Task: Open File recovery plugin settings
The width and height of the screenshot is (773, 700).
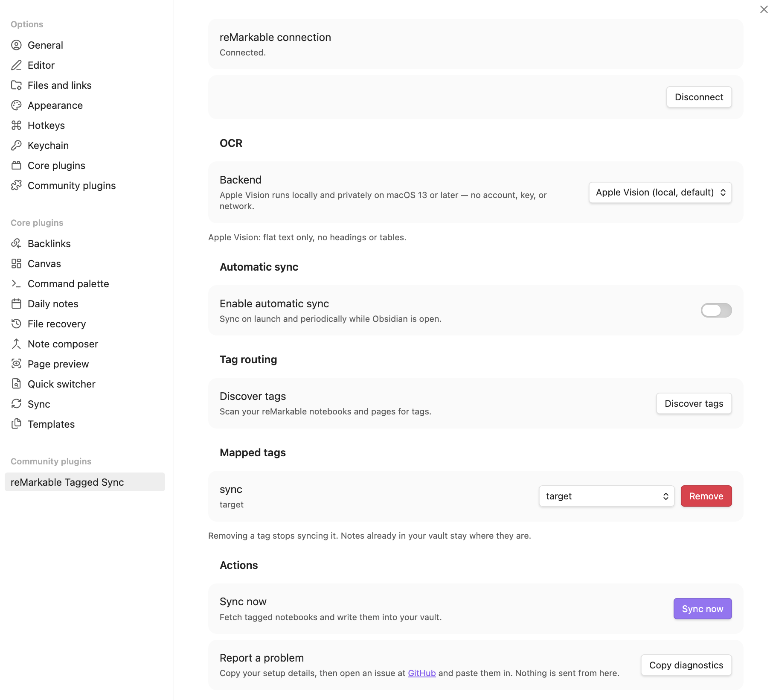Action: pyautogui.click(x=85, y=324)
